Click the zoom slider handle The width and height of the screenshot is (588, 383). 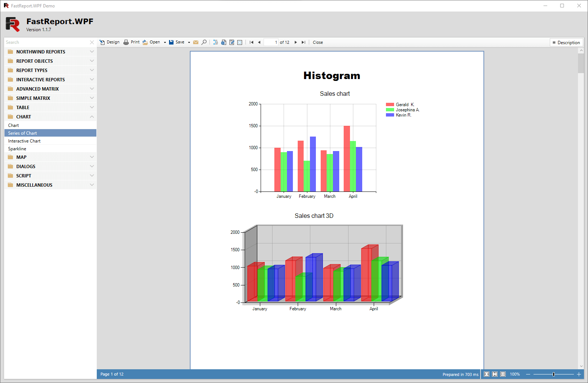click(x=554, y=374)
